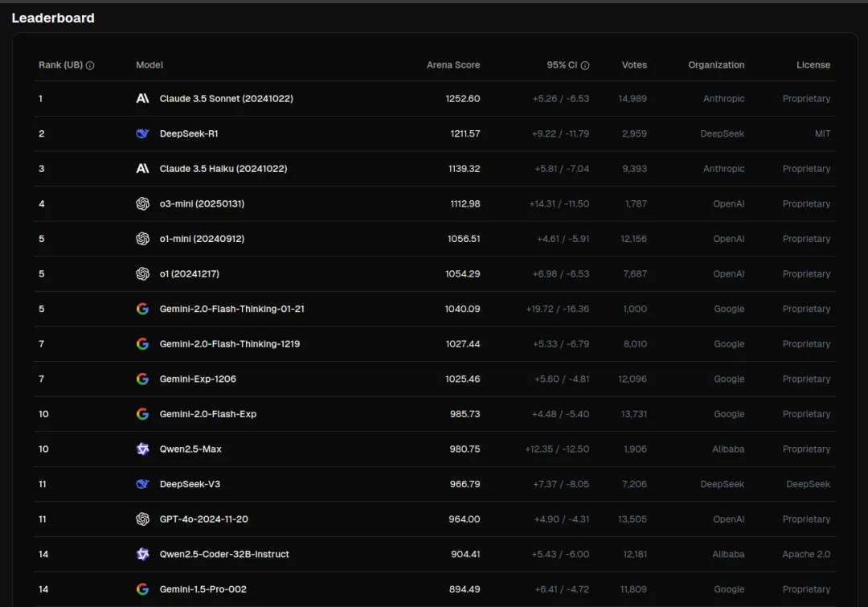Select the o3-mini (20250131) model name
The image size is (868, 607).
pos(202,204)
